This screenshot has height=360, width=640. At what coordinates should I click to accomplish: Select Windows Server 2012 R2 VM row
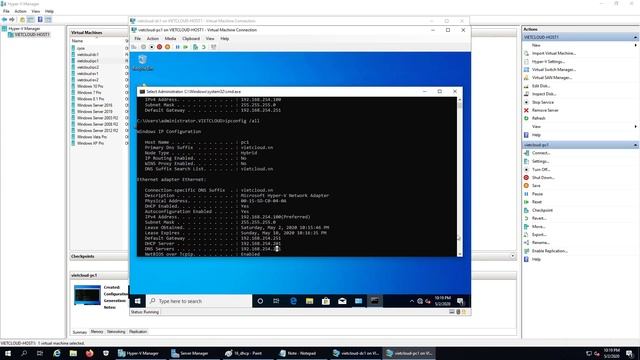click(98, 131)
